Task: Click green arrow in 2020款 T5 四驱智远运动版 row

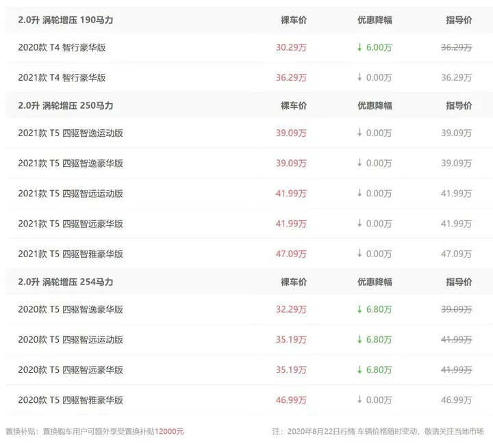Action: click(x=359, y=339)
